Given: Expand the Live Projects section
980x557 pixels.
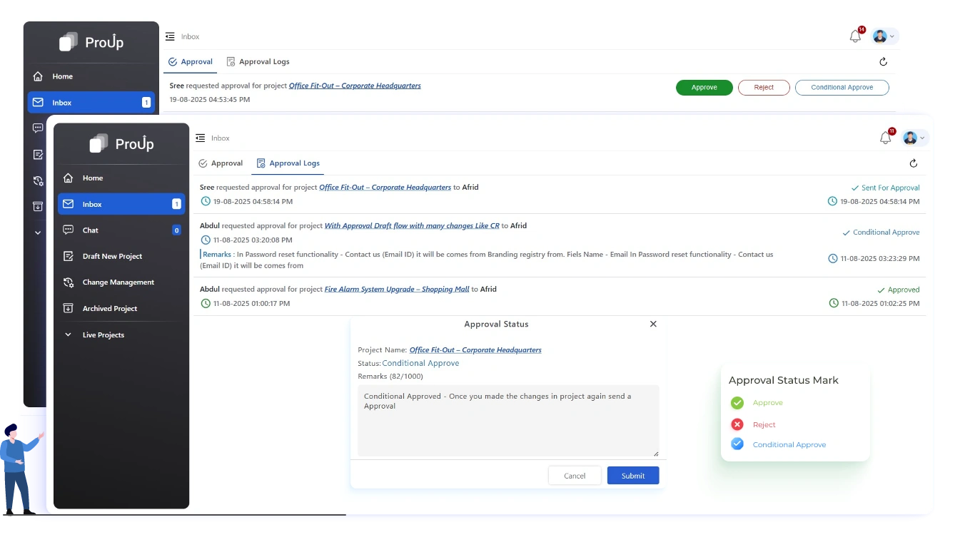Looking at the screenshot, I should (x=103, y=334).
